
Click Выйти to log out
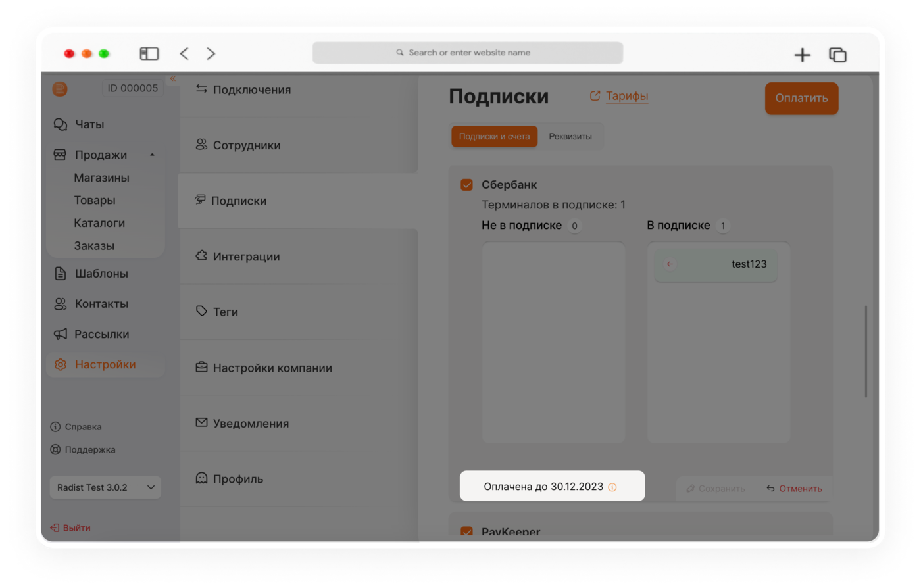point(70,527)
